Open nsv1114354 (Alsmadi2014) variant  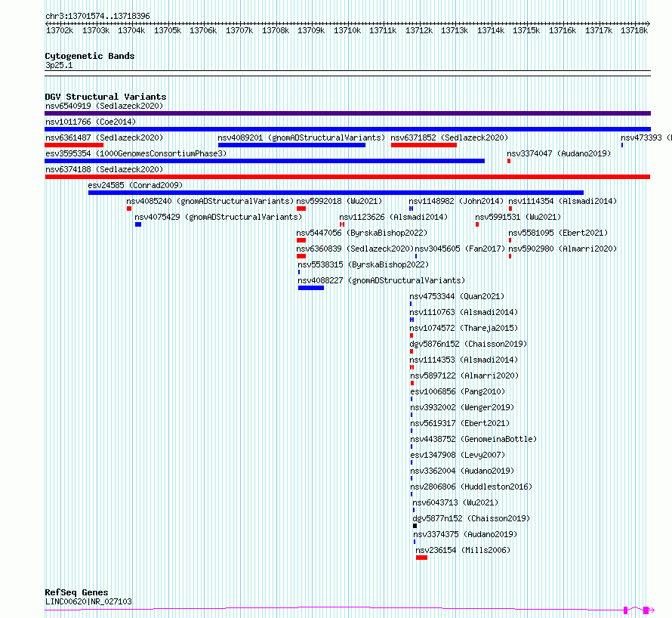(x=563, y=201)
